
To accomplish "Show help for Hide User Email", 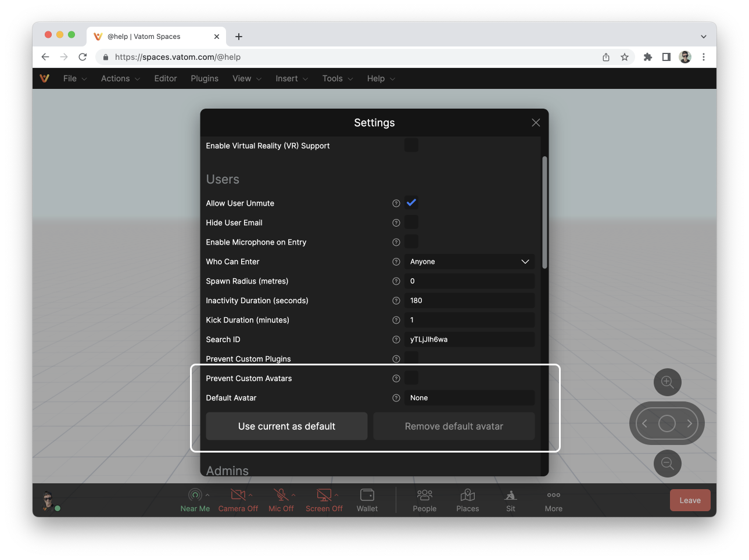I will [396, 223].
